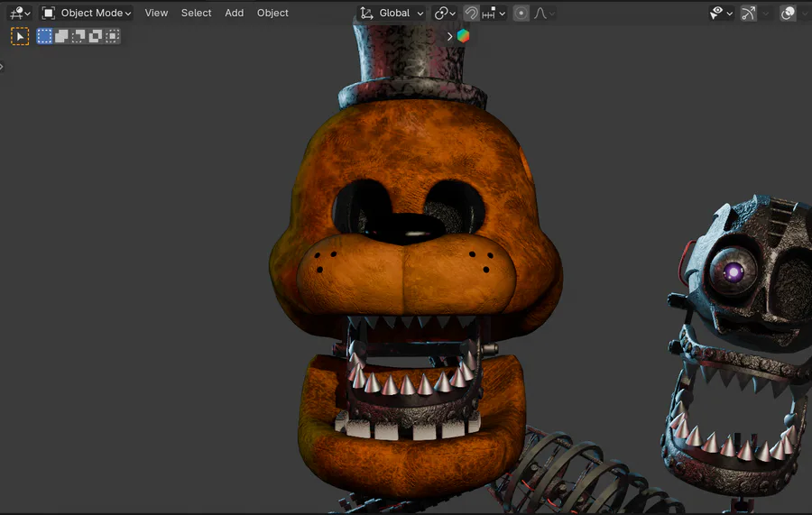Open the editor type selector

tap(20, 13)
